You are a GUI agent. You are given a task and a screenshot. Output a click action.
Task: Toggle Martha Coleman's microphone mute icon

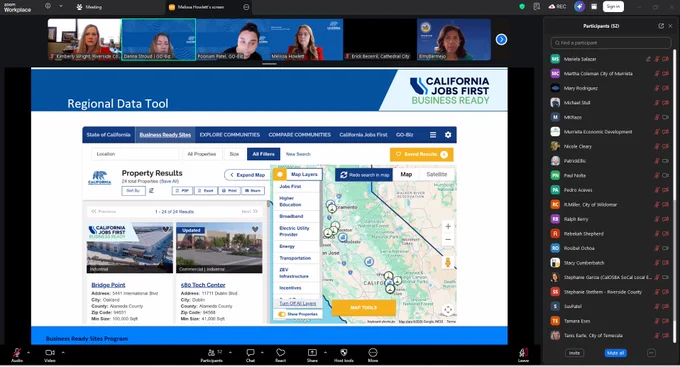point(657,74)
